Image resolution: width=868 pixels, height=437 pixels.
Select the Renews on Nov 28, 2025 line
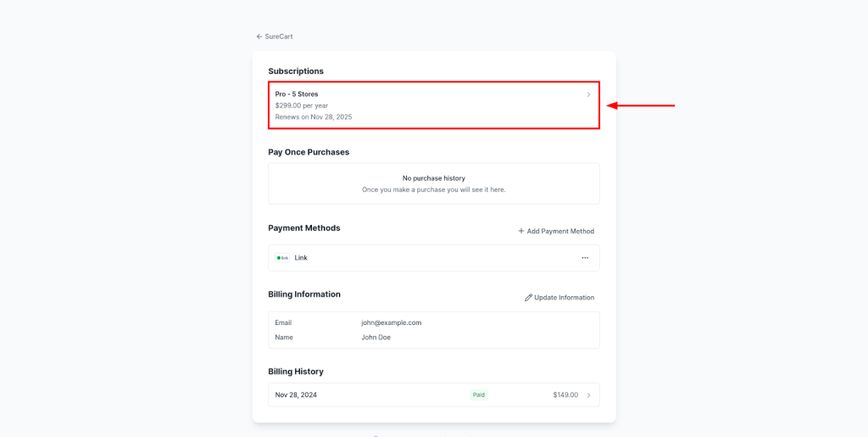coord(314,116)
